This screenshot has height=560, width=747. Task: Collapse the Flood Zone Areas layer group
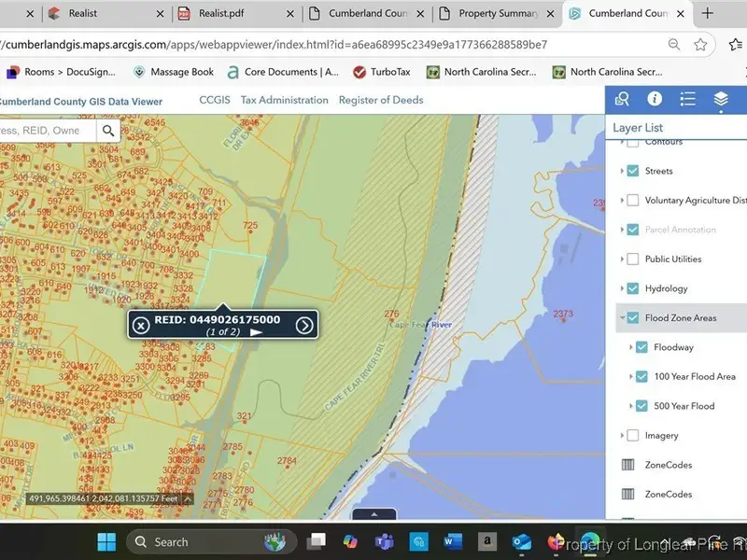tap(622, 318)
